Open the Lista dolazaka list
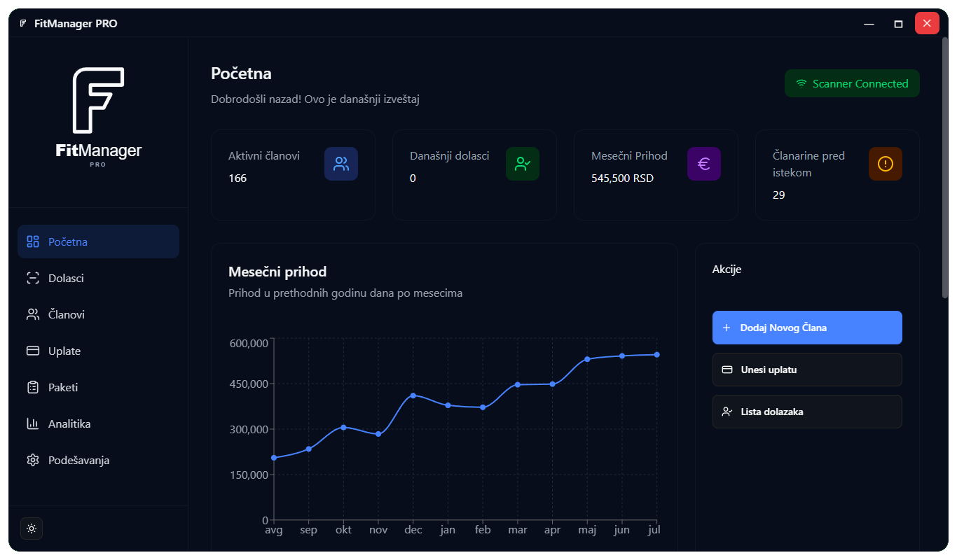The image size is (957, 560). click(x=807, y=412)
